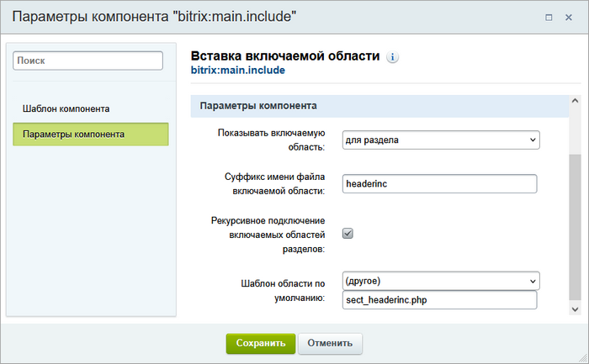The height and width of the screenshot is (364, 589).
Task: Expand the "(другое)" template dropdown
Action: tap(440, 281)
